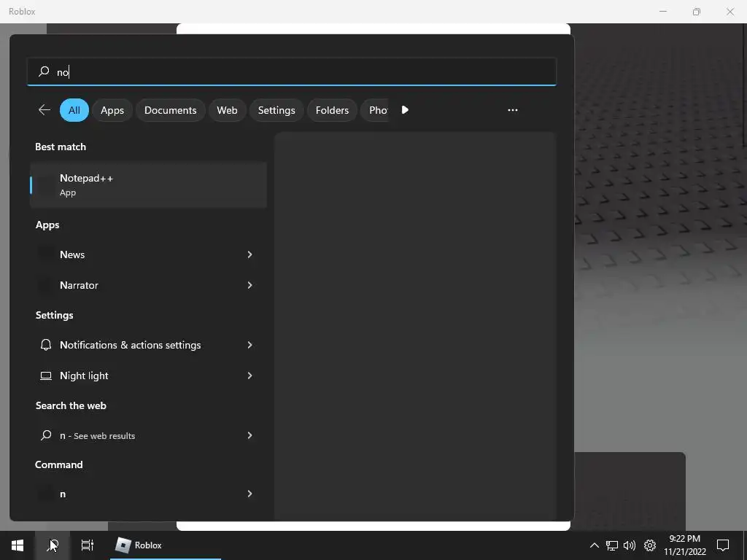Expand the Night light chevron

249,376
